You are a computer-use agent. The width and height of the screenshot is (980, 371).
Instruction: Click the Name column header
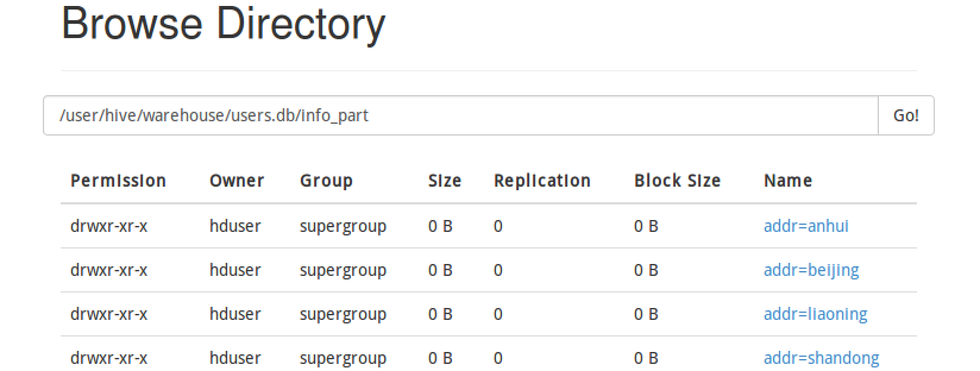pyautogui.click(x=788, y=181)
